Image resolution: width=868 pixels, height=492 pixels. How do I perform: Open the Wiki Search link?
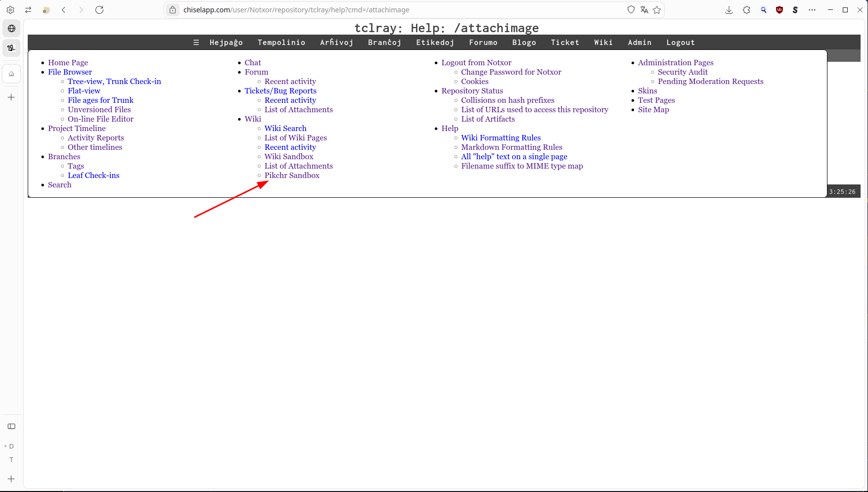pyautogui.click(x=285, y=129)
